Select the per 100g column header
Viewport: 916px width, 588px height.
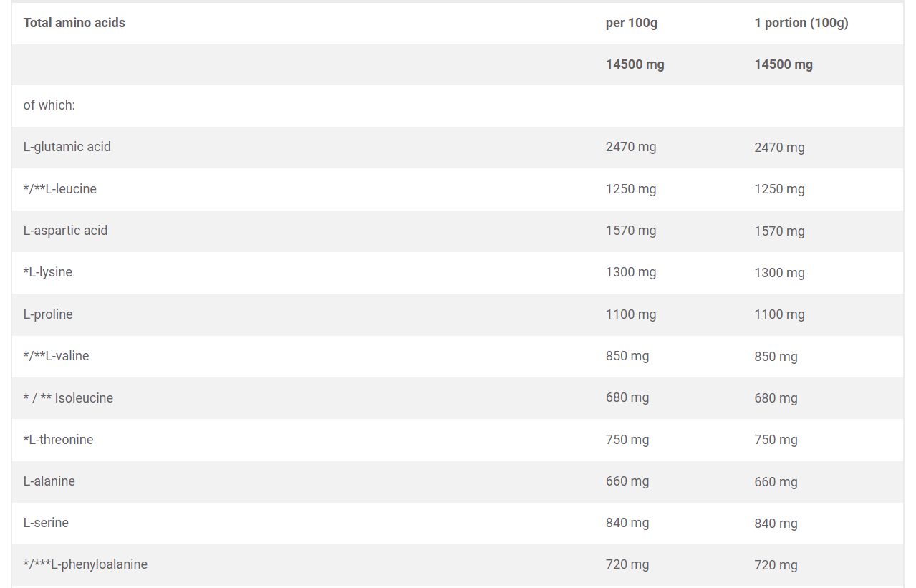click(631, 23)
